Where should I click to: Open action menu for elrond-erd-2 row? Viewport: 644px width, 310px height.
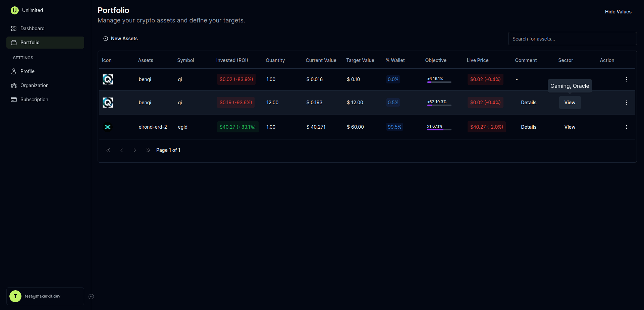click(626, 127)
